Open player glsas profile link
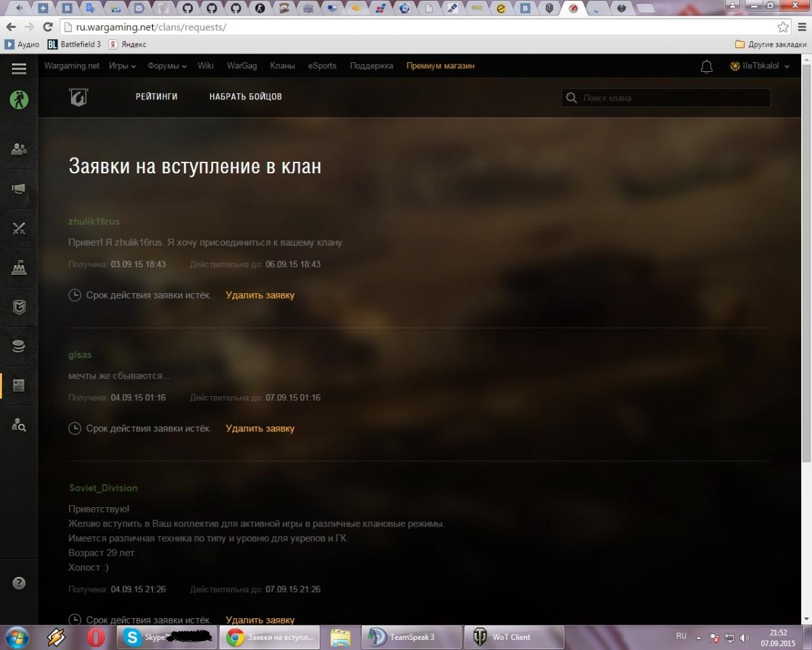 (x=80, y=355)
